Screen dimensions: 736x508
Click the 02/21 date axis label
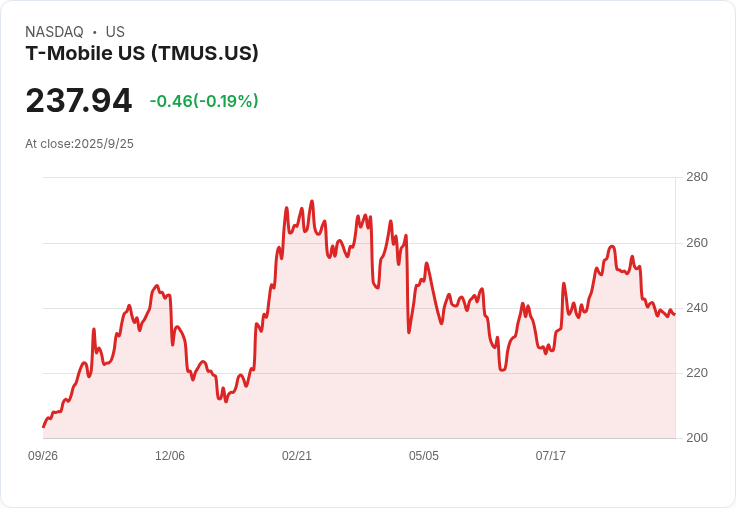[x=297, y=456]
